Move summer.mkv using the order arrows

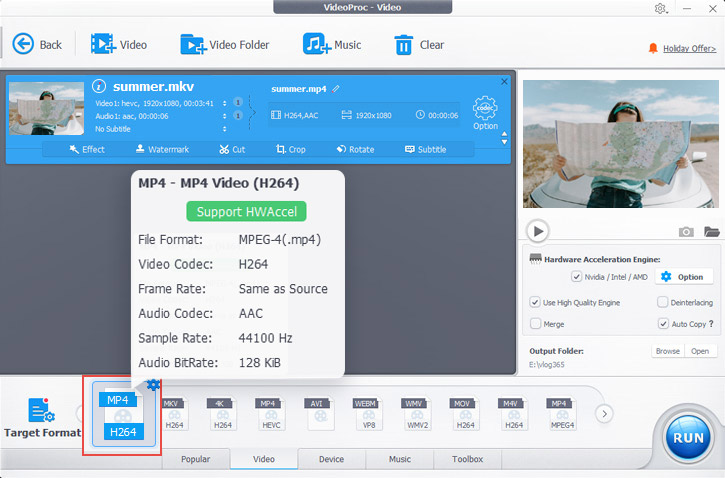click(x=504, y=138)
